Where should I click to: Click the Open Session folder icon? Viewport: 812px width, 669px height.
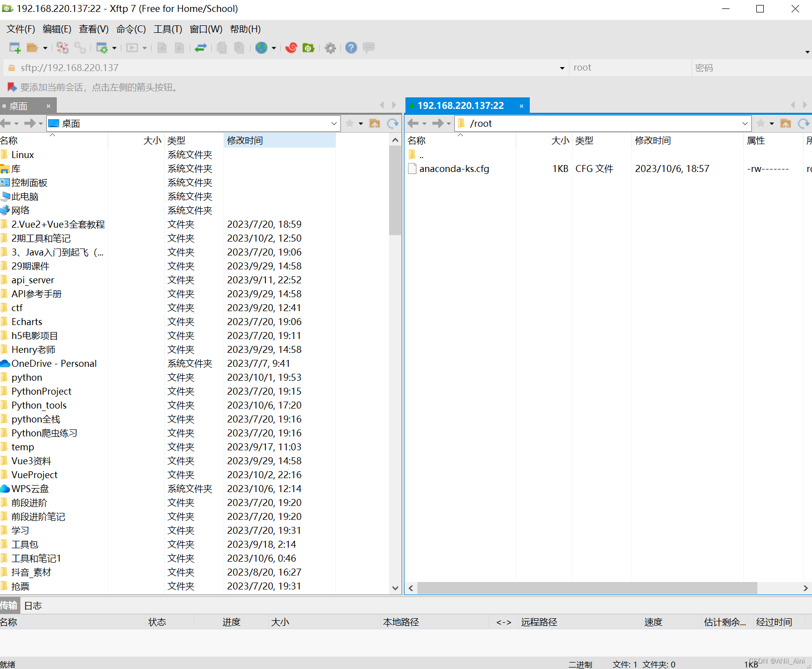click(x=33, y=48)
